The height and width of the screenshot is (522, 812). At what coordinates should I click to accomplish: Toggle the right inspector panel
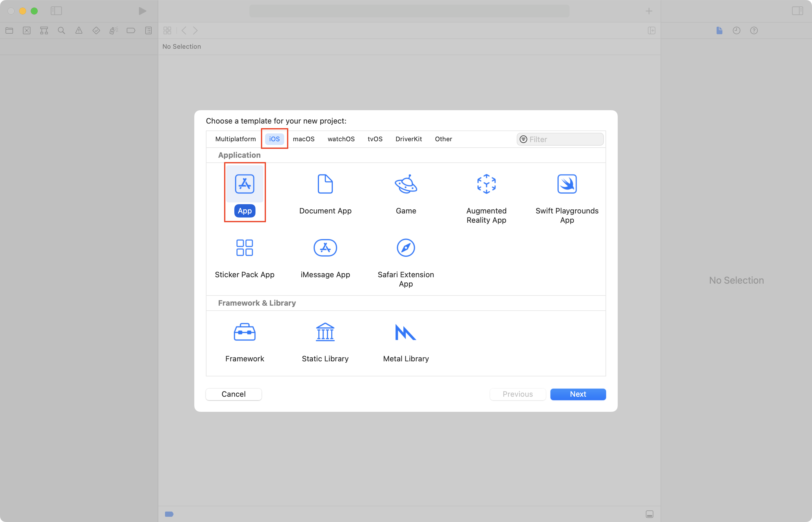tap(797, 11)
